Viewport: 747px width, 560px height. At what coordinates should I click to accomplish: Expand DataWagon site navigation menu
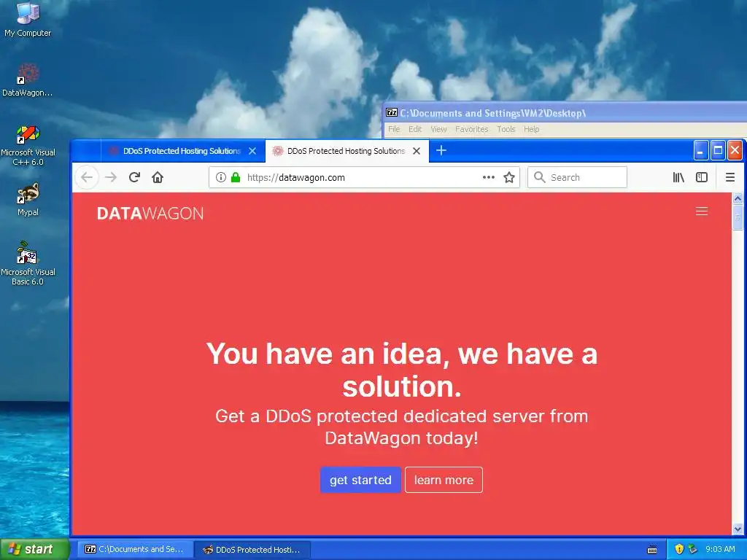click(x=701, y=211)
